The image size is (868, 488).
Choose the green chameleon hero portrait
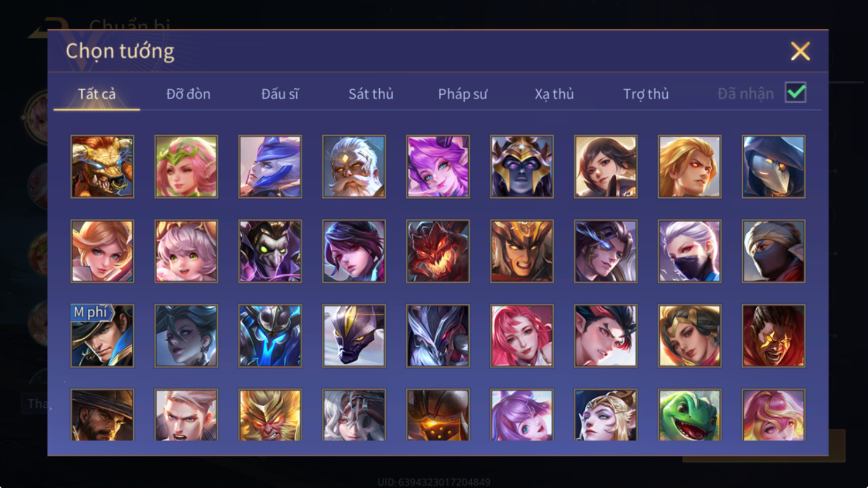coord(689,415)
